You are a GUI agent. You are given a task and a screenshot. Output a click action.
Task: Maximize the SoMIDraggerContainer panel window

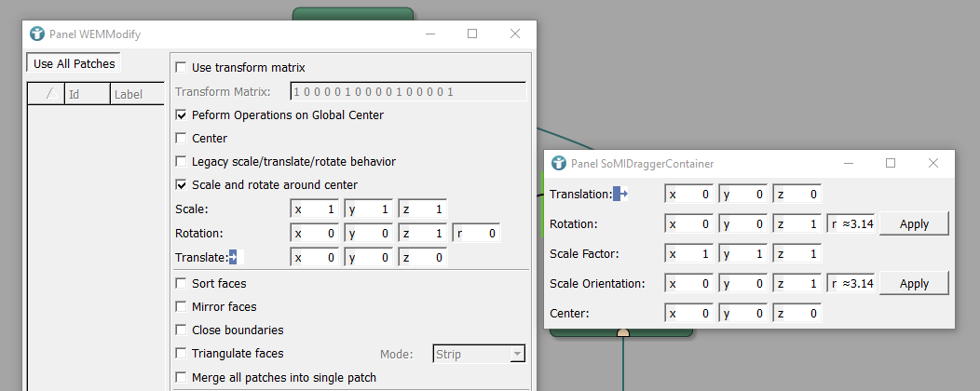tap(890, 163)
